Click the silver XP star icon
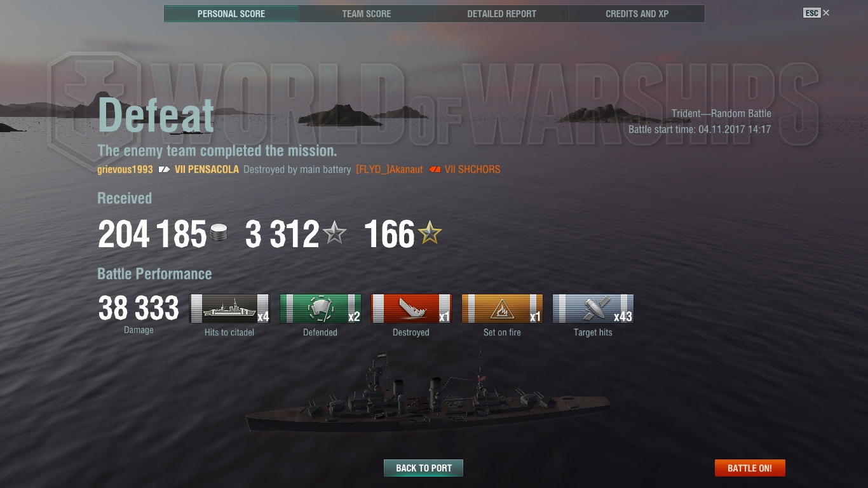Image resolution: width=868 pixels, height=488 pixels. pos(335,233)
